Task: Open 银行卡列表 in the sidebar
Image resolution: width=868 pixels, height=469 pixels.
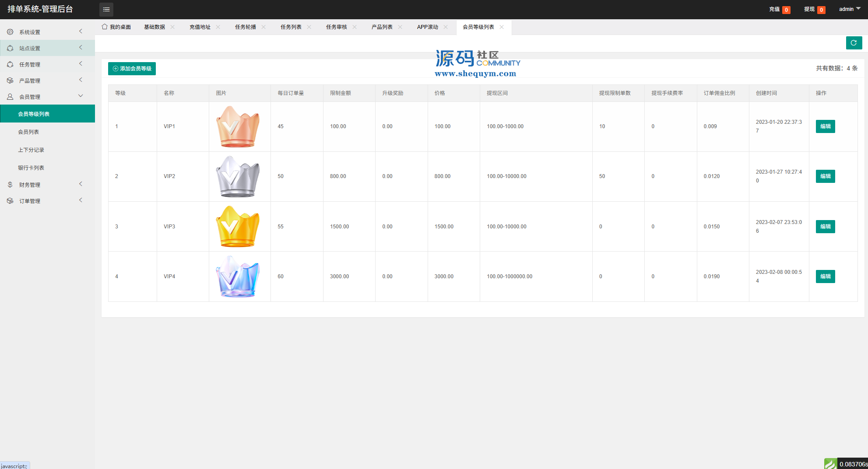Action: point(31,168)
